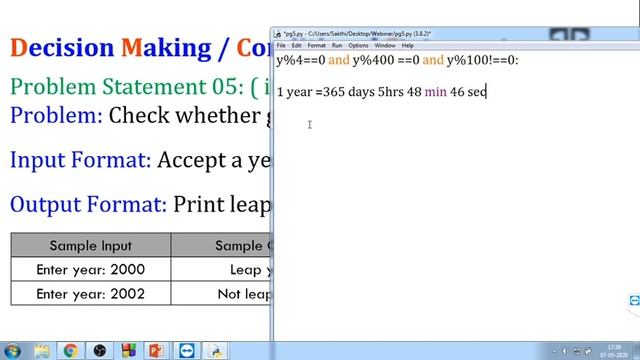Open the Windows Start menu orb
640x360 pixels.
12,351
